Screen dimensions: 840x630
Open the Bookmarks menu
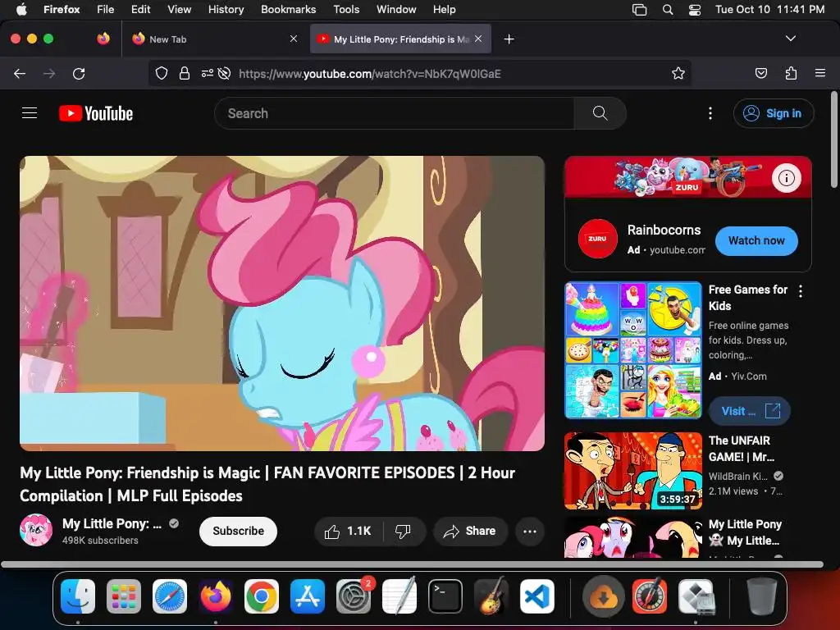[288, 10]
